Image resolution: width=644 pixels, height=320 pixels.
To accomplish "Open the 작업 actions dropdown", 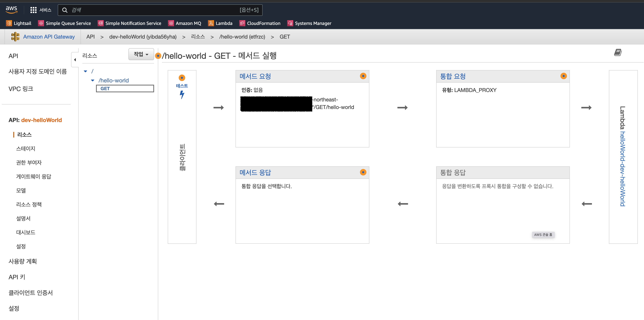I will coord(141,54).
